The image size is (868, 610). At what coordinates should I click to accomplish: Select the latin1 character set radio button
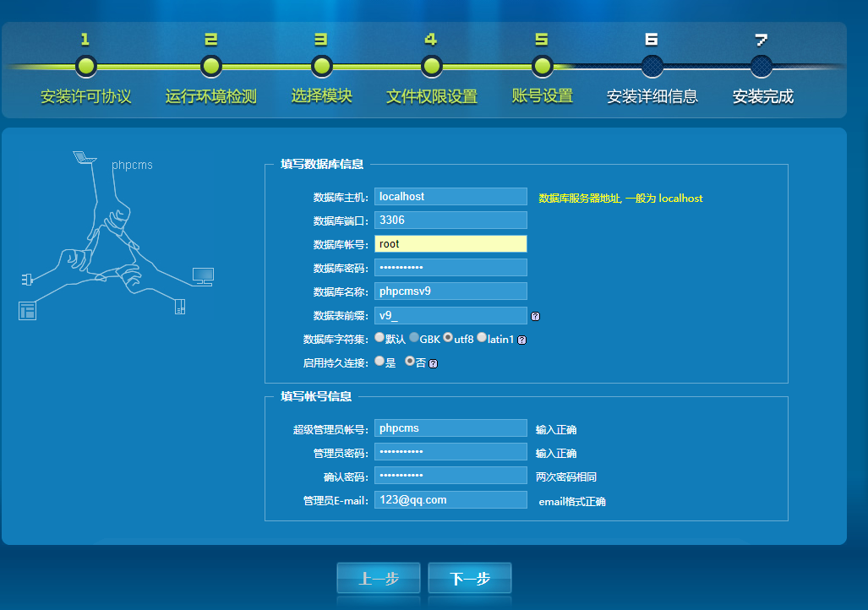tap(481, 337)
